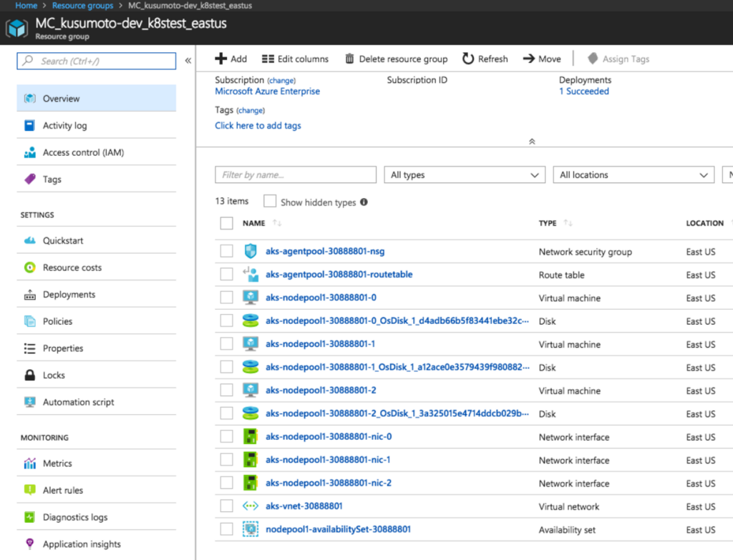Open the aks-nodepool1-30888801-nic-2 resource link
733x560 pixels.
(x=329, y=483)
